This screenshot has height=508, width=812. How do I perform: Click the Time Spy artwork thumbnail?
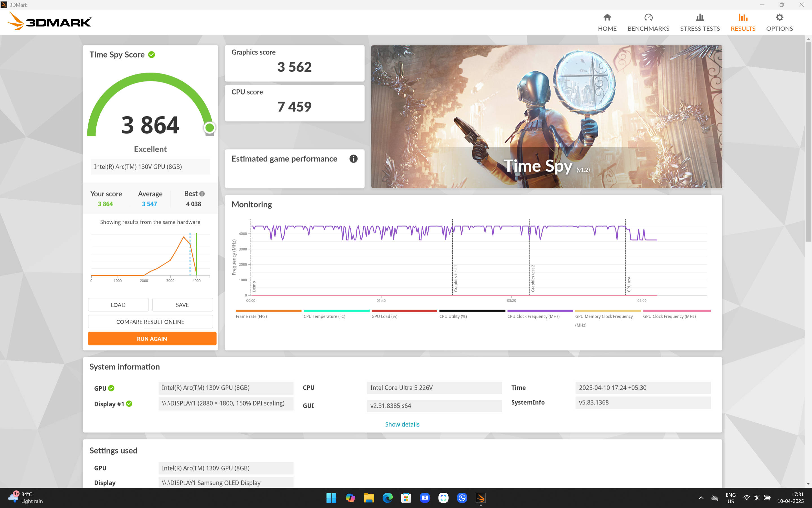pos(547,117)
